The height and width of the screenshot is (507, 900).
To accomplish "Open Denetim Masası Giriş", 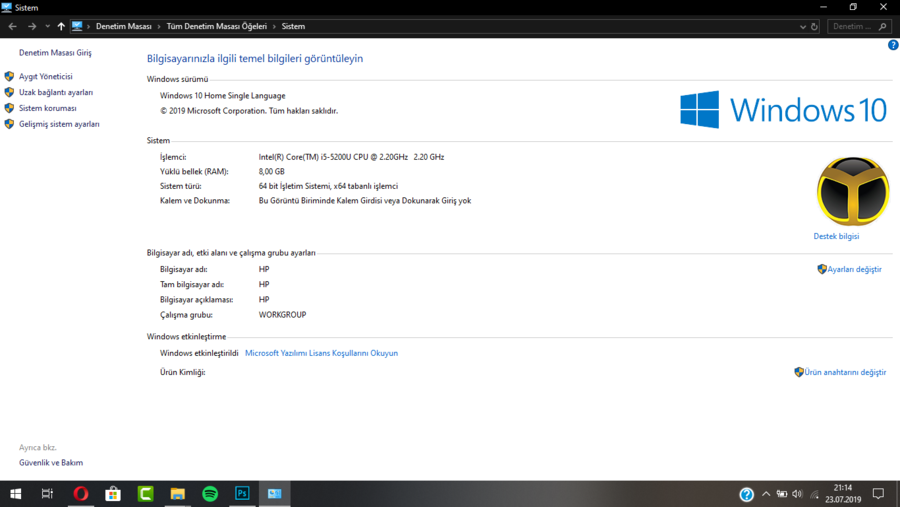I will 55,53.
